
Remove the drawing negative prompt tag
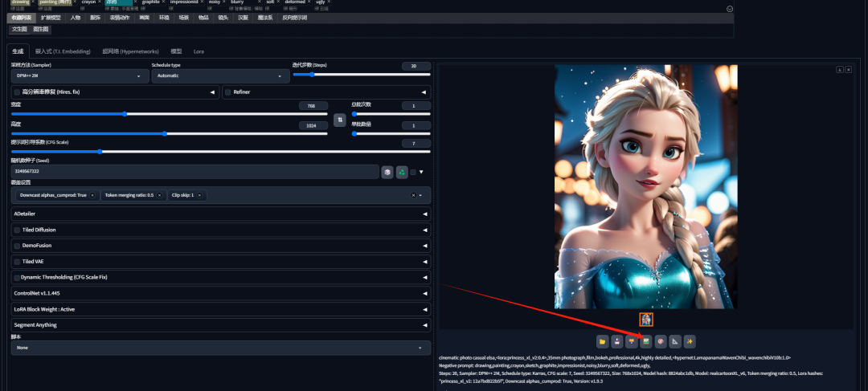coord(33,2)
